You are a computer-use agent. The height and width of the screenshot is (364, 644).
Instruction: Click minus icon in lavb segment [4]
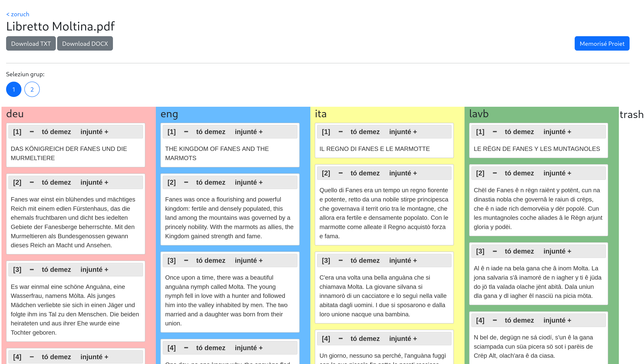pyautogui.click(x=495, y=320)
